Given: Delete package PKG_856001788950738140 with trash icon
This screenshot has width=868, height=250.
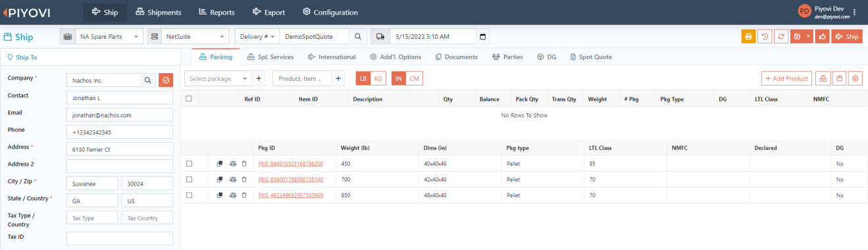Looking at the screenshot, I should tap(244, 179).
